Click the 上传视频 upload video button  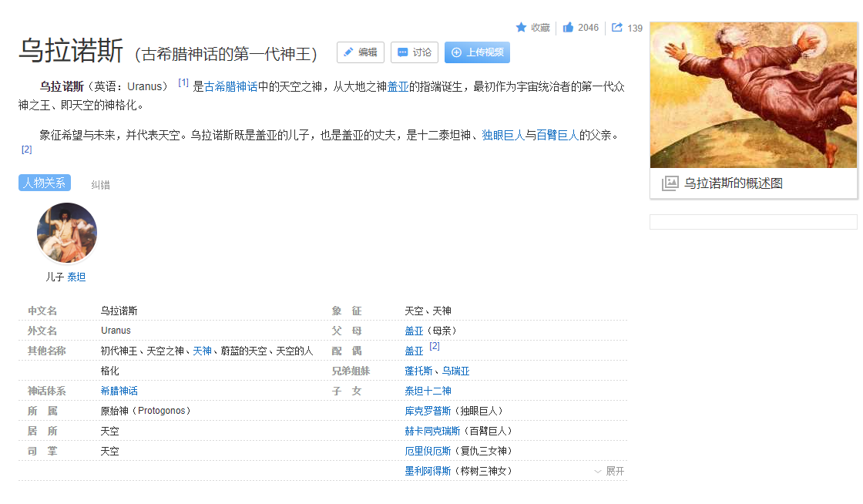(477, 52)
